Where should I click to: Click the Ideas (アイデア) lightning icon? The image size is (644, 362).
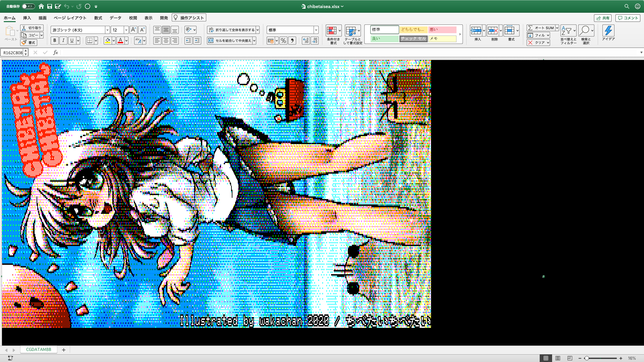pos(608,31)
